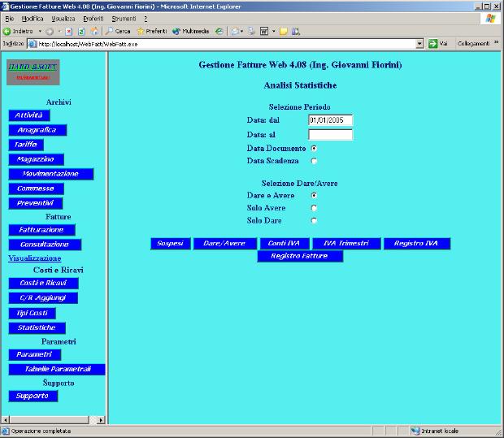Open the History (Cronologia) toolbar icon
Image resolution: width=504 pixels, height=438 pixels.
[x=219, y=31]
